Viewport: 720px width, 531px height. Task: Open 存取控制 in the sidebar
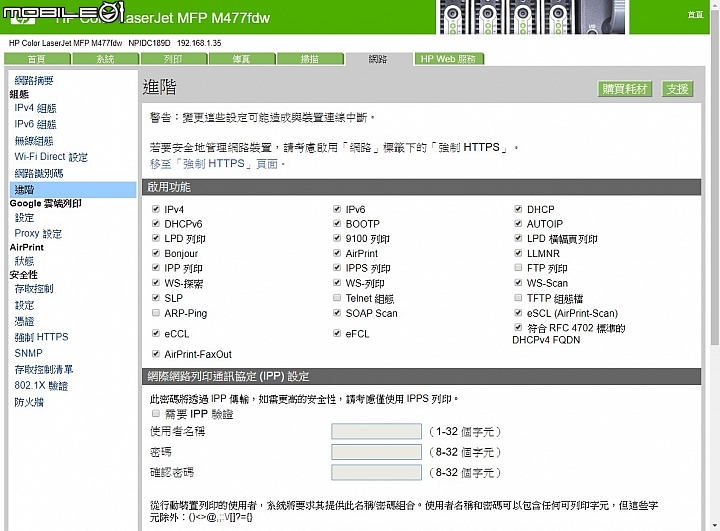coord(34,288)
